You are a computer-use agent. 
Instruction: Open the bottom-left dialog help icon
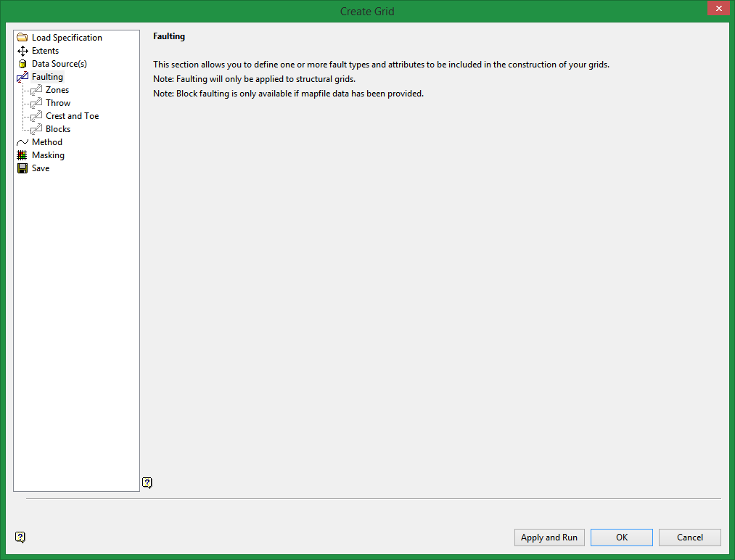click(x=20, y=538)
